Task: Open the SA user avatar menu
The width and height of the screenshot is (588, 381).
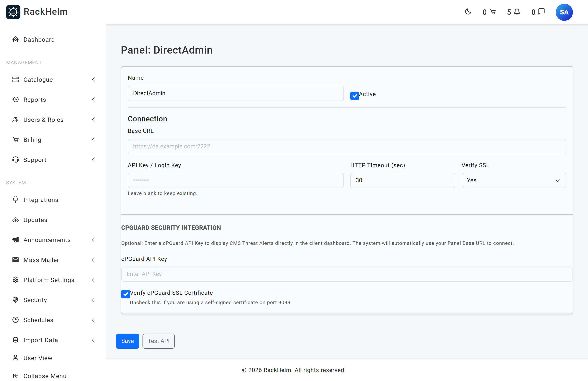Action: coord(564,12)
